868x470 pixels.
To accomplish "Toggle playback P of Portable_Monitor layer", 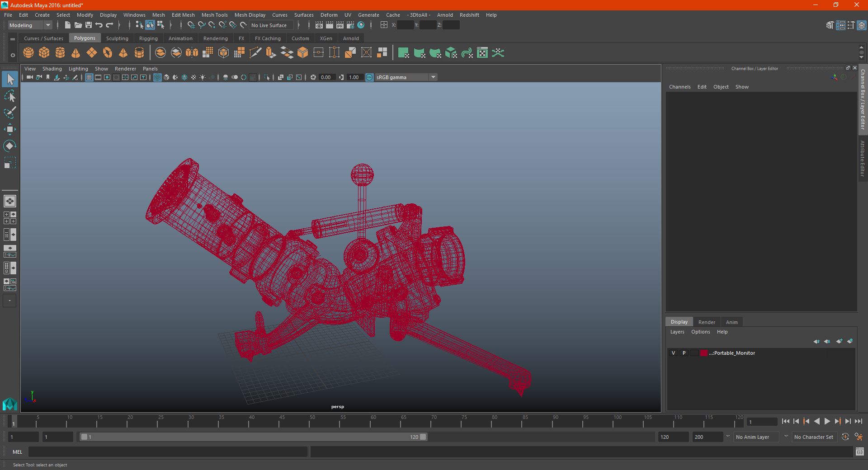I will tap(684, 353).
